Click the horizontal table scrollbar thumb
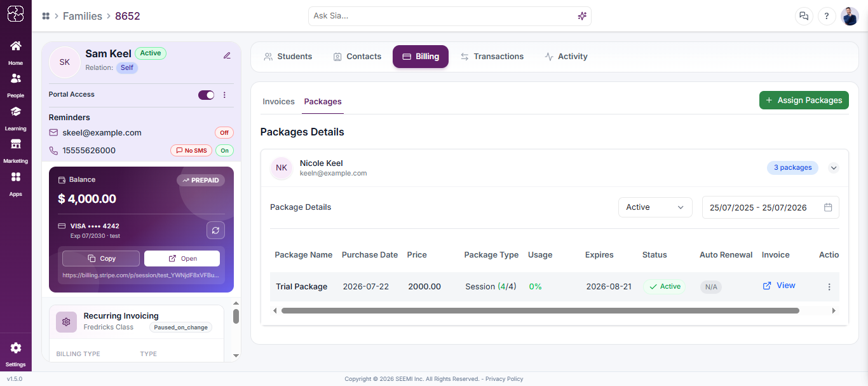 [540, 311]
